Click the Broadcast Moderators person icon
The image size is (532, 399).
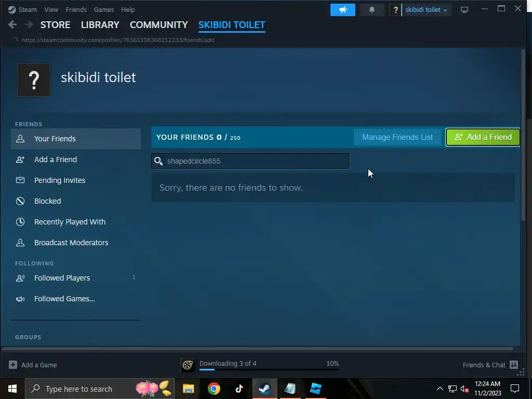click(20, 243)
